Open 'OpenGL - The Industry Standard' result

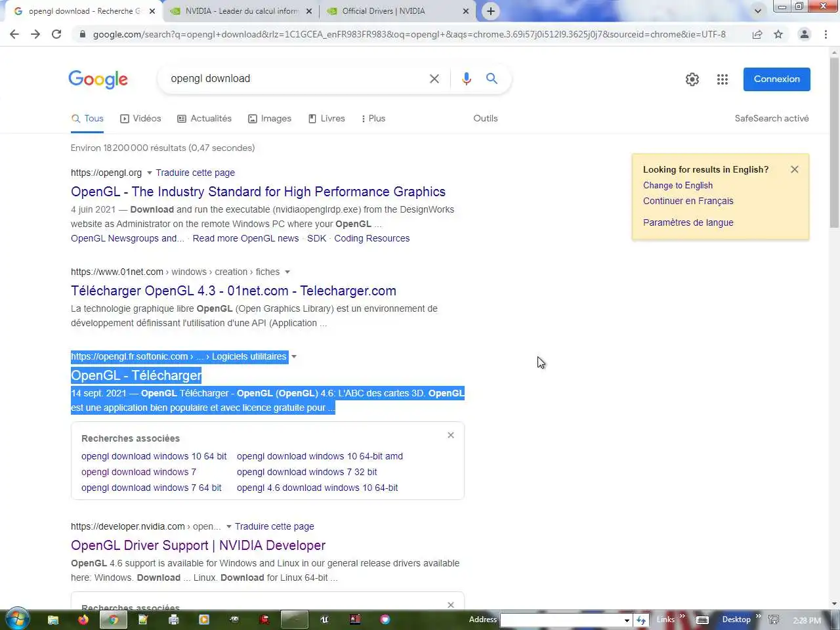point(258,192)
